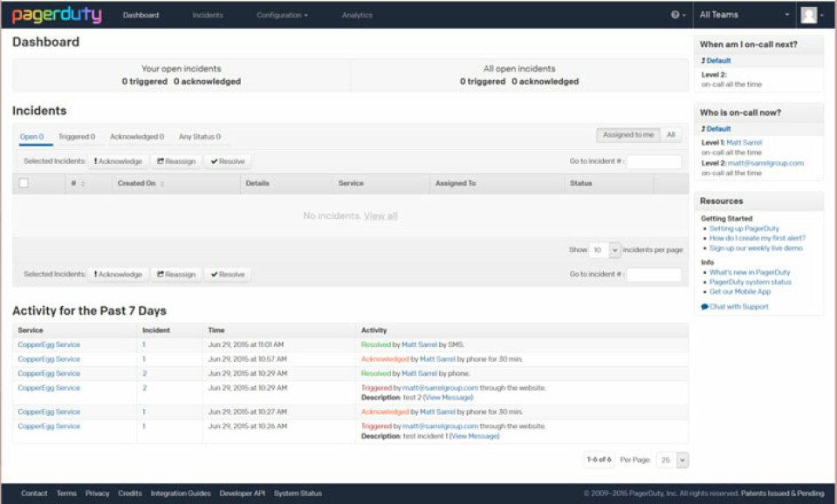Image resolution: width=837 pixels, height=504 pixels.
Task: Open Integration Guides in footer
Action: tap(181, 494)
